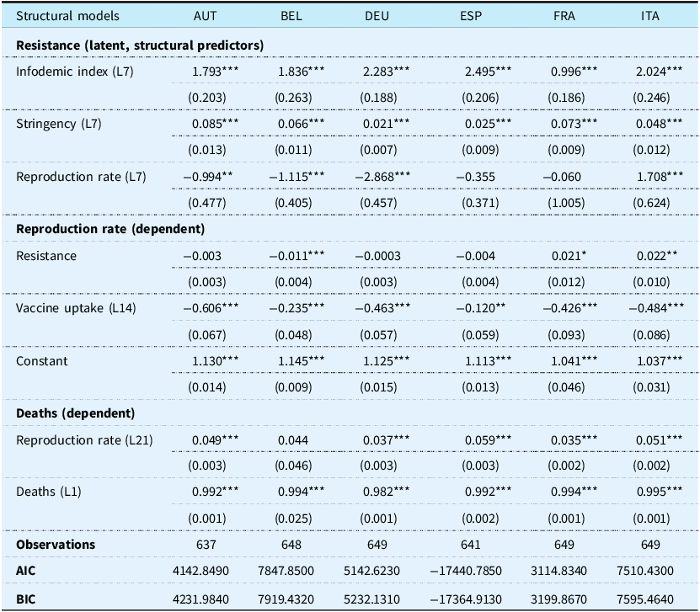Click the 'Deaths (L1)' row label
Viewport: 700px width, 612px height.
(49, 492)
